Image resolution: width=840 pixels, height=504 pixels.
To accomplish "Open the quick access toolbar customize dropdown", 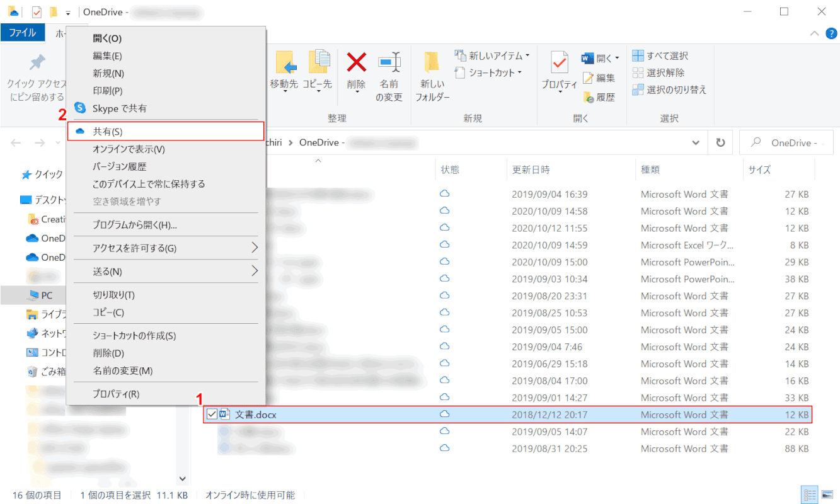I will [67, 13].
